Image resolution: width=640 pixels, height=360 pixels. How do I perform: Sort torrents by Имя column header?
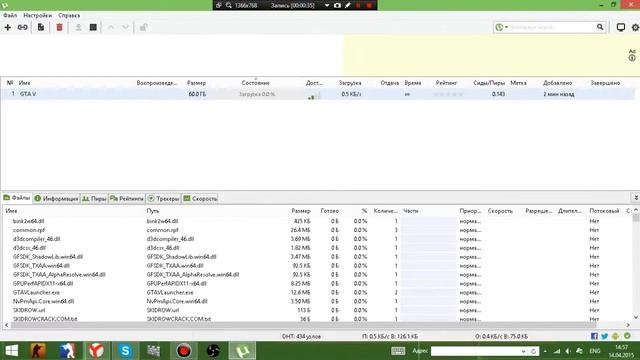24,83
